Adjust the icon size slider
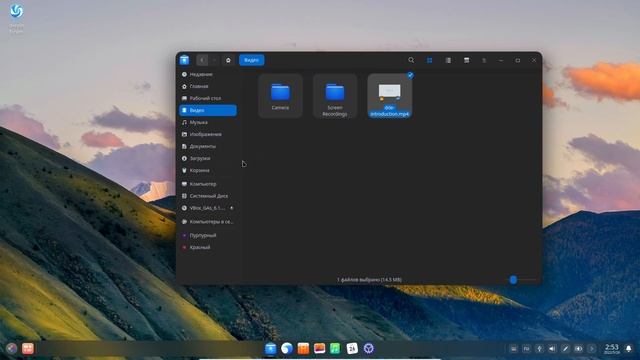Viewport: 640px width, 360px height. point(513,280)
